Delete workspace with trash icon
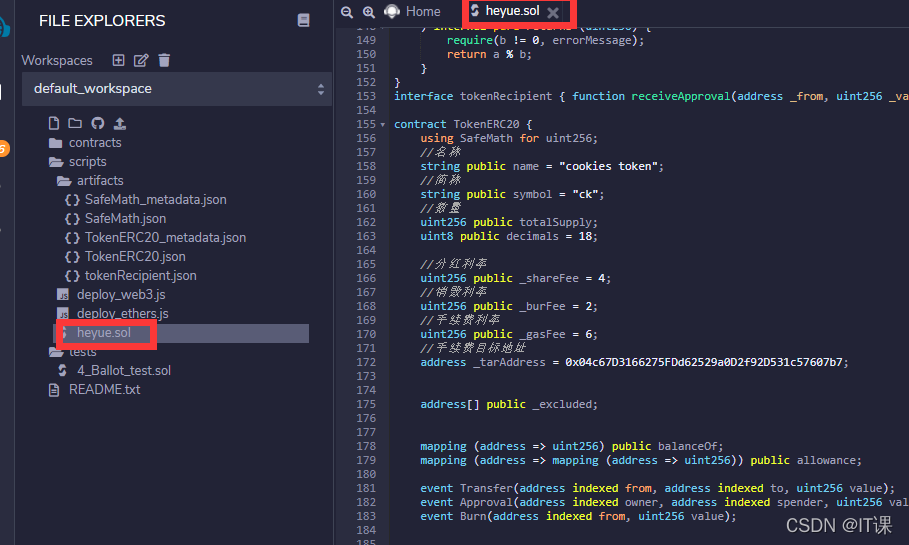Viewport: 909px width, 545px height. [x=164, y=60]
